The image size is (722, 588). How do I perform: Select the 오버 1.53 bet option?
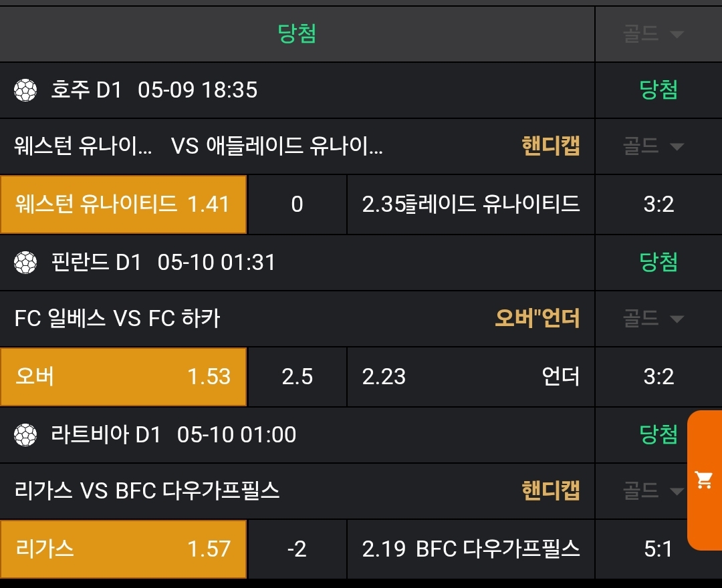(123, 377)
